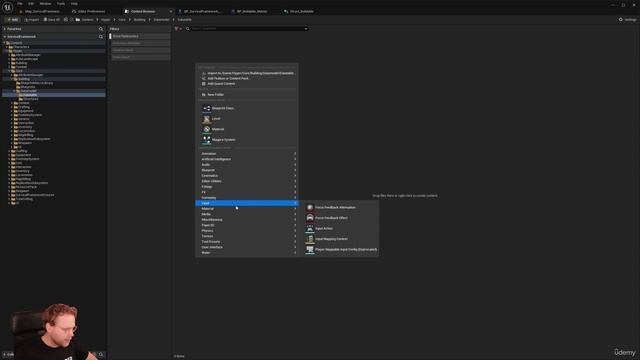This screenshot has height=360, width=640.
Task: Expand the Artificial Intelligence submenu
Action: pyautogui.click(x=247, y=159)
